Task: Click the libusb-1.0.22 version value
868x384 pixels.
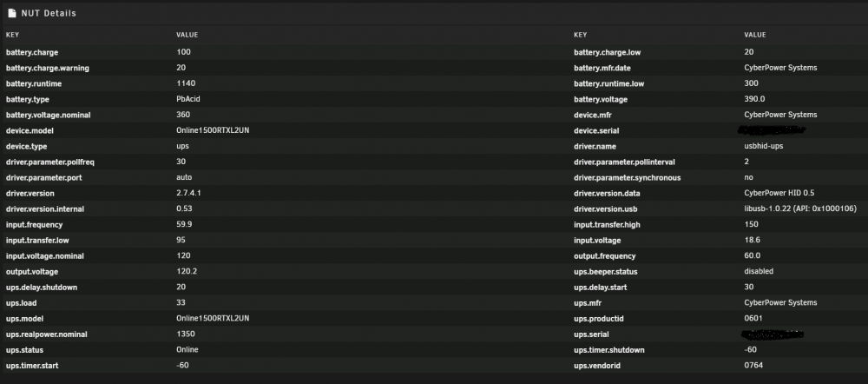Action: [x=800, y=209]
